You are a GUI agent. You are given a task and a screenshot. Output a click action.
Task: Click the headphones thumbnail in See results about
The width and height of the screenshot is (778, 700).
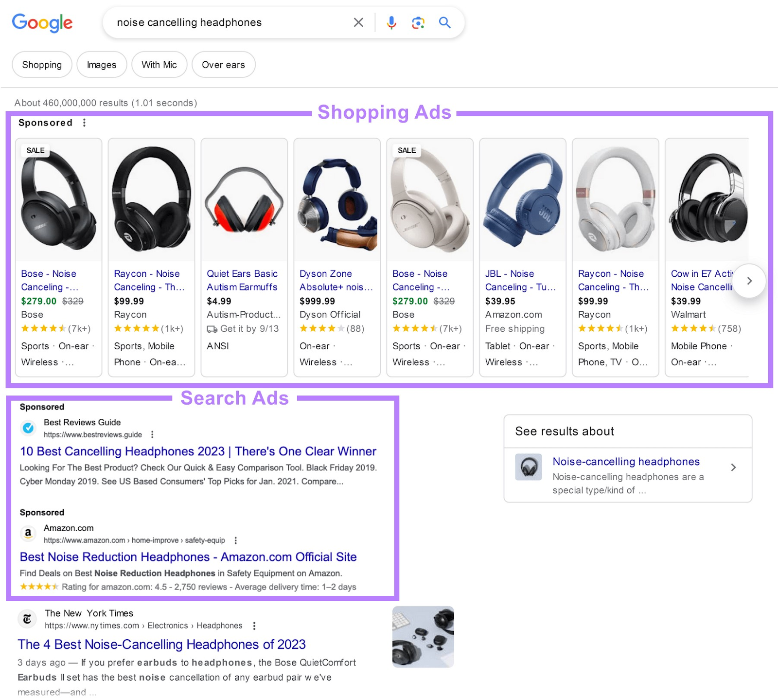click(529, 467)
